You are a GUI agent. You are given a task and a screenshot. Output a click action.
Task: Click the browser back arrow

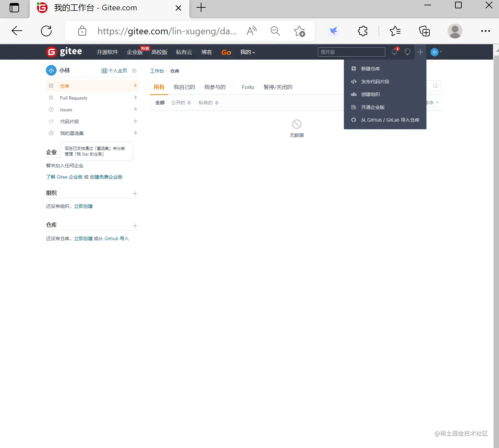tap(17, 31)
